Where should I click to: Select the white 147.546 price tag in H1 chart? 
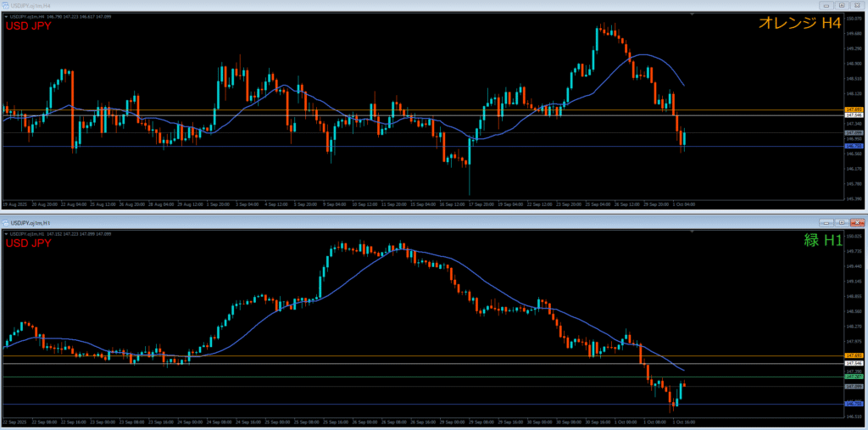(x=854, y=363)
